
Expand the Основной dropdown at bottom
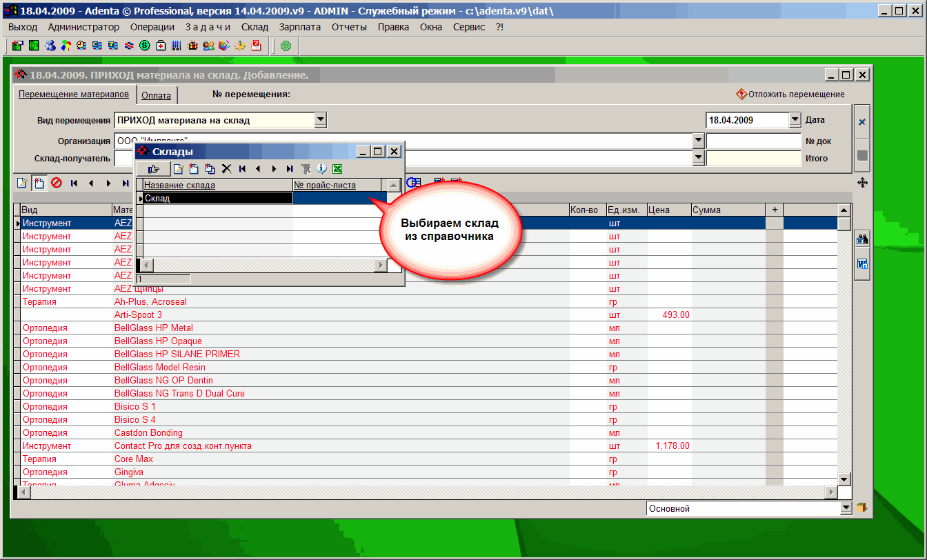click(x=846, y=508)
